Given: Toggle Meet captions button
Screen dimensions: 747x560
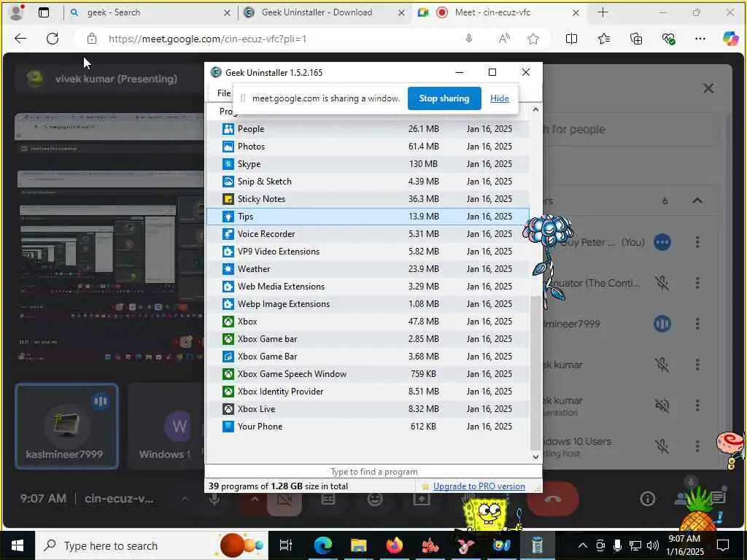Looking at the screenshot, I should tap(328, 499).
